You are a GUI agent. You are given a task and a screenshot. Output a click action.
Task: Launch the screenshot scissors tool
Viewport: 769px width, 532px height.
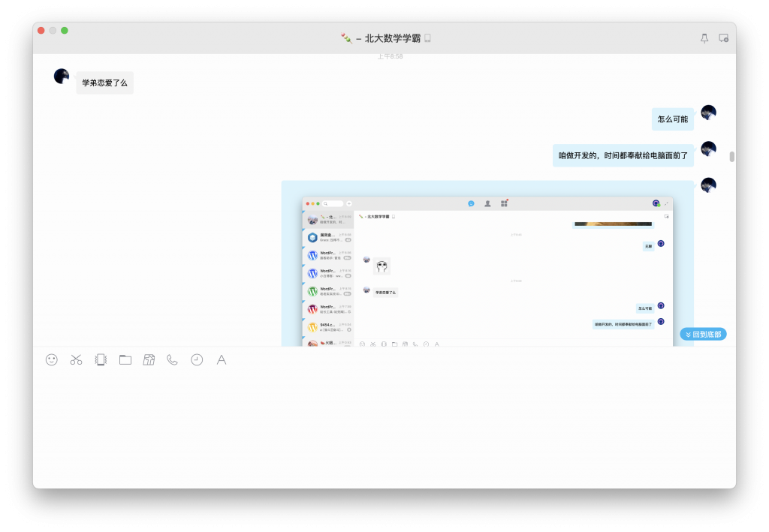point(75,360)
